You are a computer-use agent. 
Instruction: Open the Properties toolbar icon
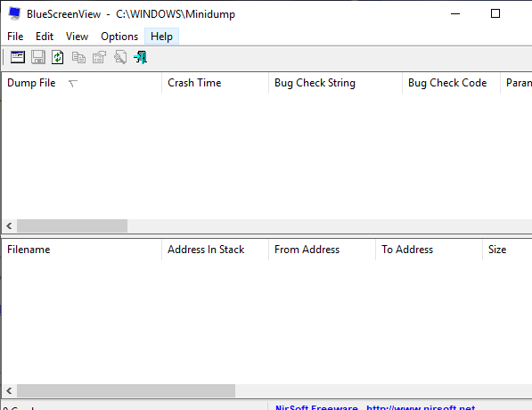coord(99,57)
